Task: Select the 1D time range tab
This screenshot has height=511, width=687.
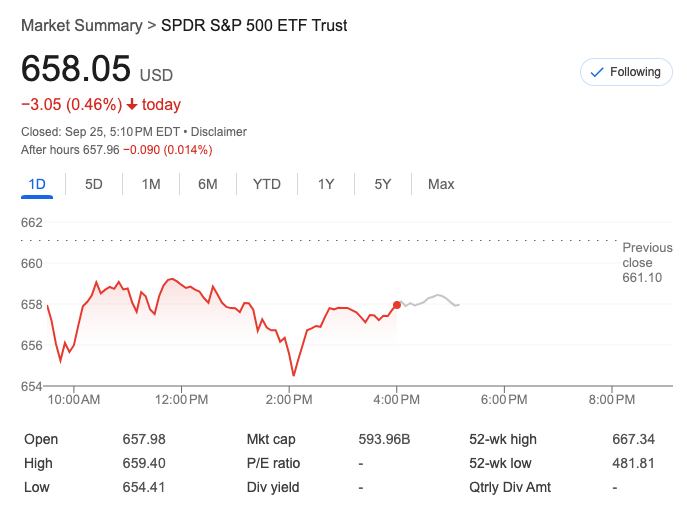Action: [37, 184]
